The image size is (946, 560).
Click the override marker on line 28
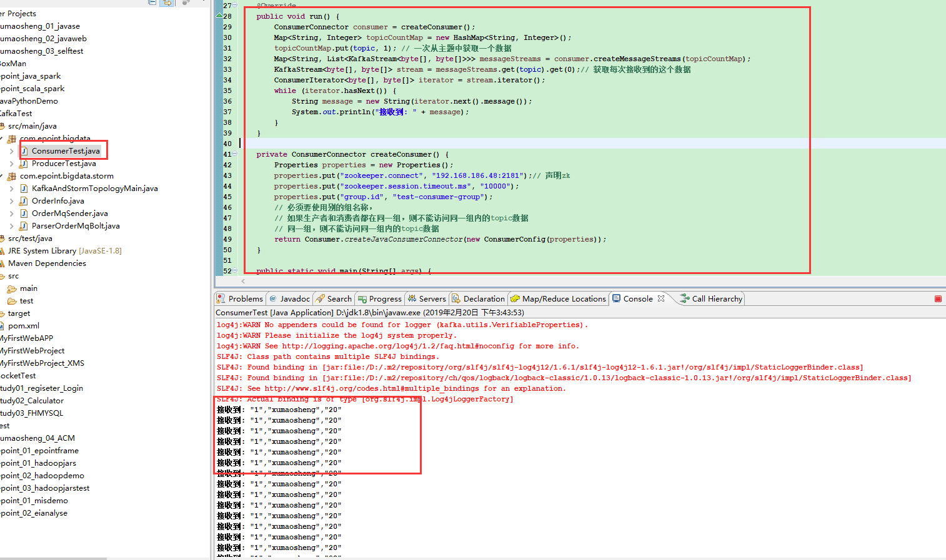pos(219,16)
